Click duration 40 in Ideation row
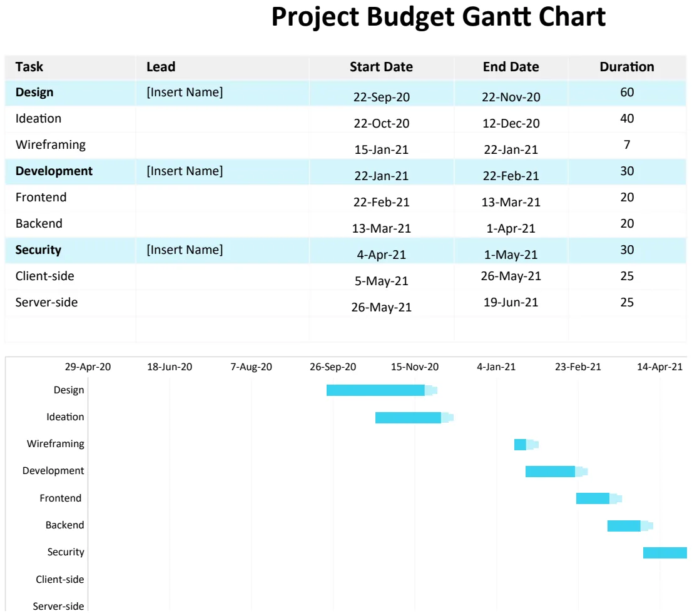 tap(627, 118)
